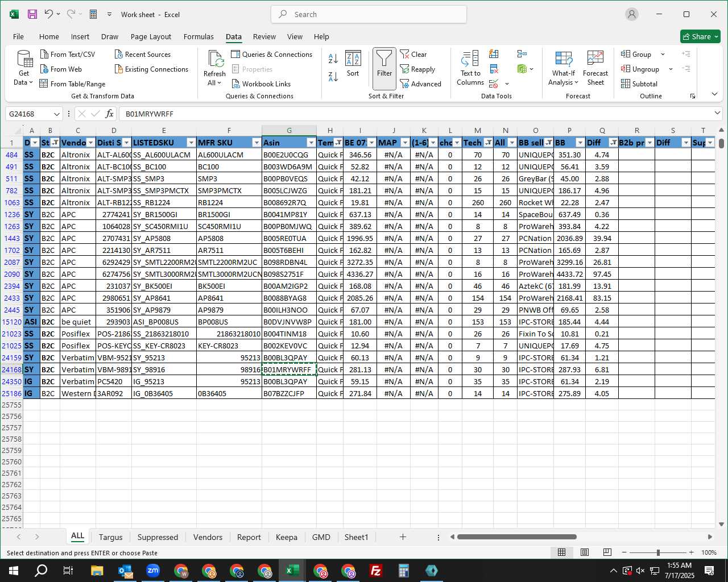Open Advanced filter options
Screen dimensions: 728x582
tap(421, 84)
